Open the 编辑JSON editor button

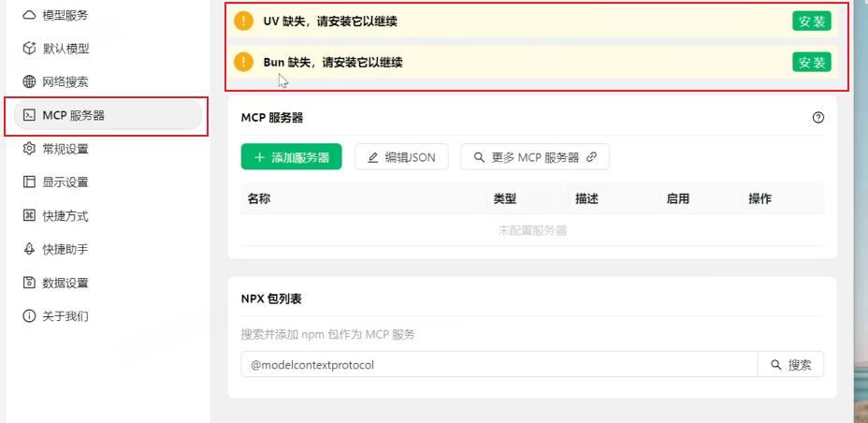point(401,156)
